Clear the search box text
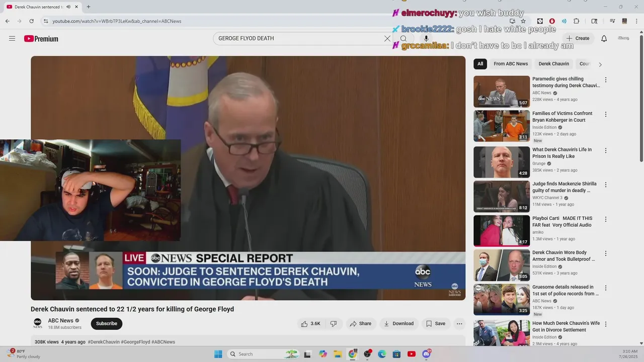 (387, 38)
